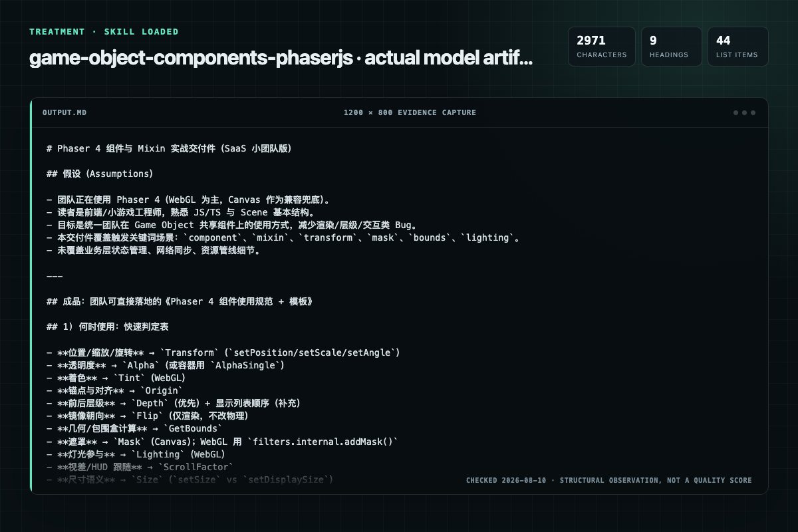Click the 锚点与对齐 → Origin line

[114, 390]
